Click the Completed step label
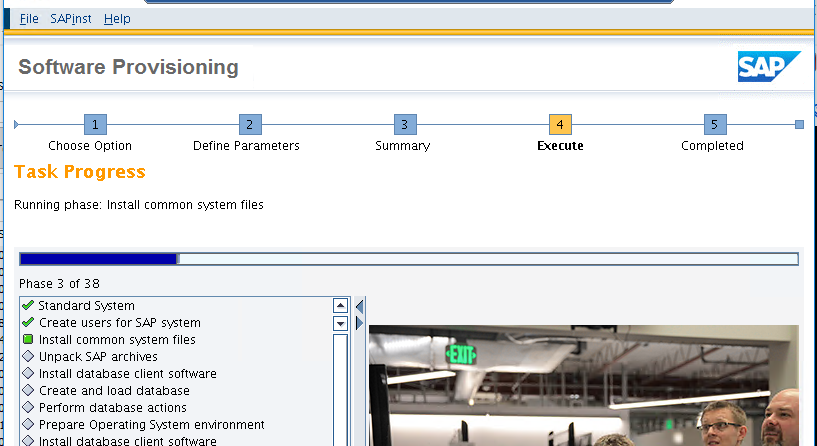This screenshot has height=446, width=817. pos(712,146)
